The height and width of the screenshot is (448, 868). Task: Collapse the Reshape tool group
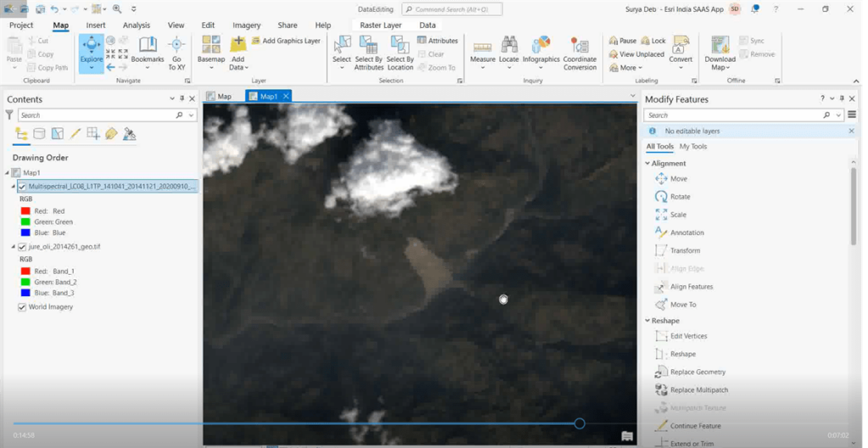pos(648,321)
